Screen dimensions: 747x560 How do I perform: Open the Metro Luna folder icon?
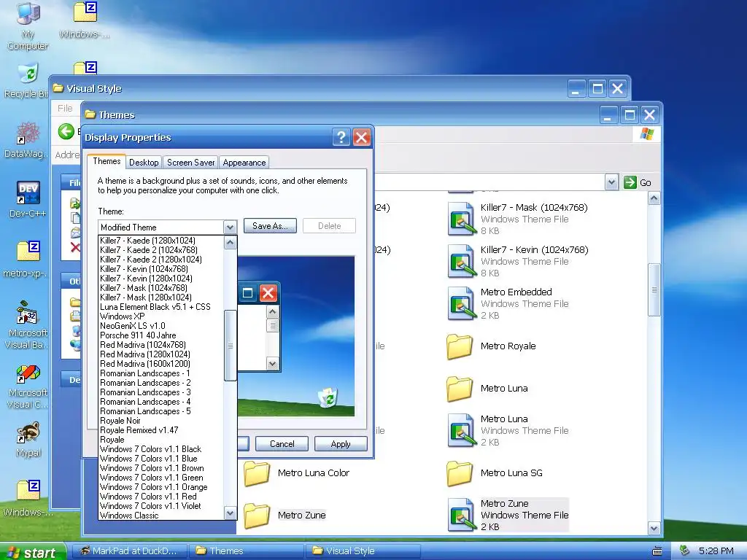[460, 389]
